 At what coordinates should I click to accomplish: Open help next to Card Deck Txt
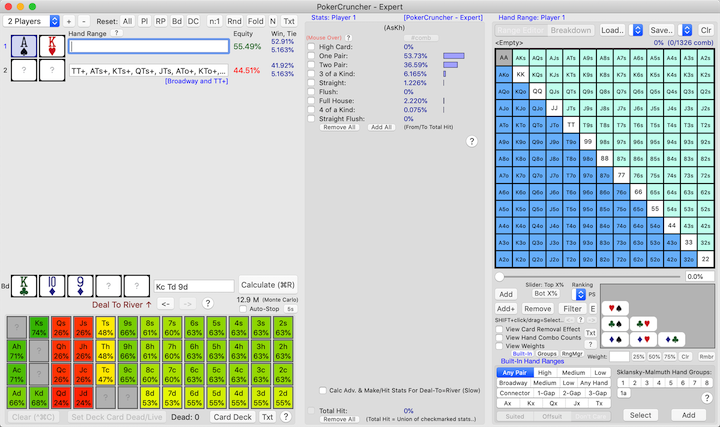[x=286, y=416]
